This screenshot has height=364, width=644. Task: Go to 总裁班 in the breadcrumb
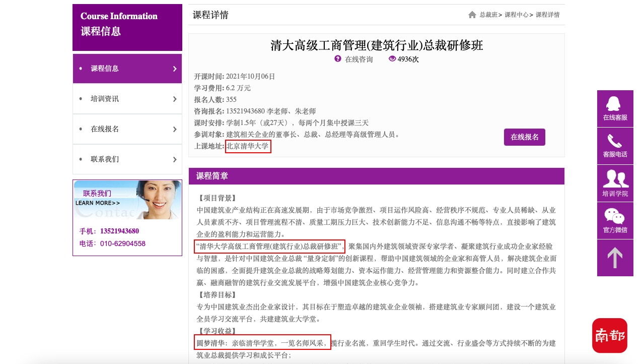pyautogui.click(x=488, y=15)
